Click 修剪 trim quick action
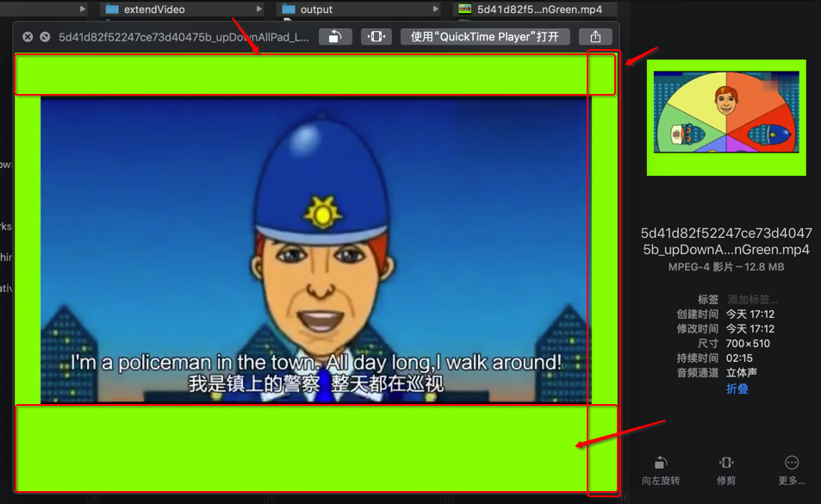Viewport: 821px width, 504px height. (x=725, y=470)
